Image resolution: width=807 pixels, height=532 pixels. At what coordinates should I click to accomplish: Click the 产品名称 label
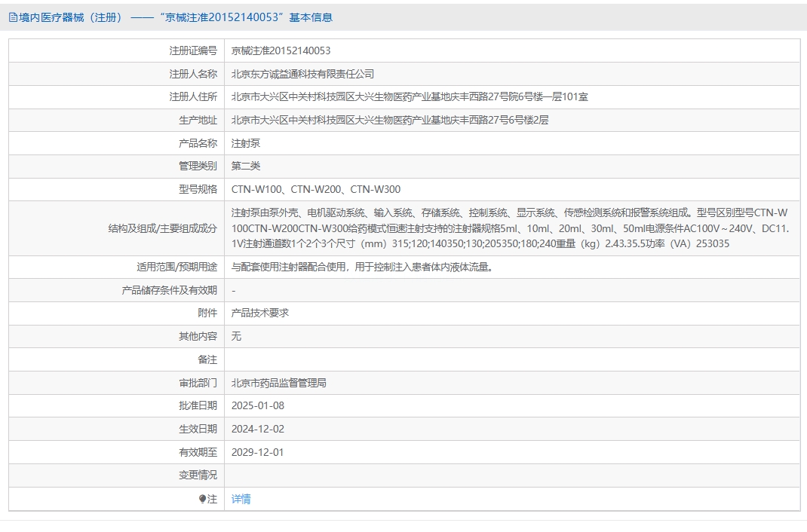(x=198, y=143)
